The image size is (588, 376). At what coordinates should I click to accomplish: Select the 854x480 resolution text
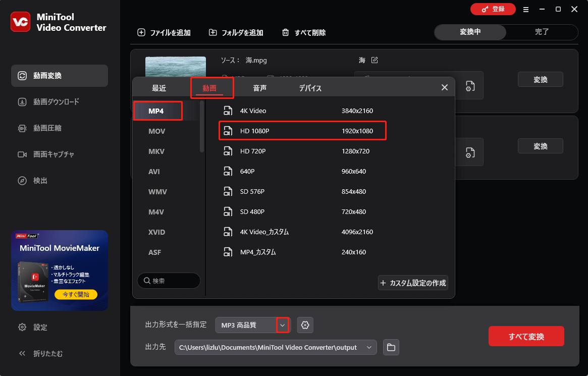click(x=354, y=192)
